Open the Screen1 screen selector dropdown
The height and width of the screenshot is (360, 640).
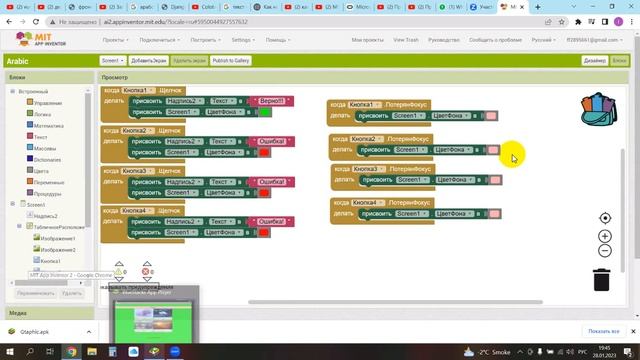point(113,60)
